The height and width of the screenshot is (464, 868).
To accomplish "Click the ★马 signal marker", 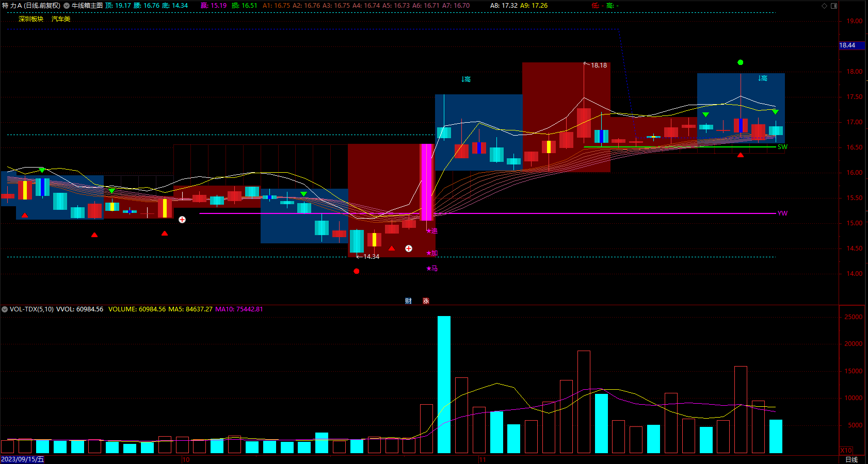I will pos(432,269).
